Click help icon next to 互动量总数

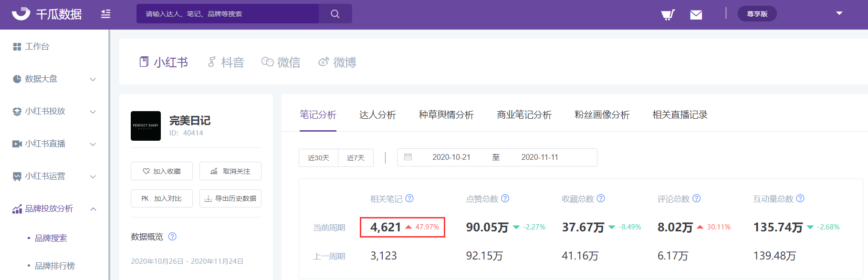pyautogui.click(x=800, y=198)
